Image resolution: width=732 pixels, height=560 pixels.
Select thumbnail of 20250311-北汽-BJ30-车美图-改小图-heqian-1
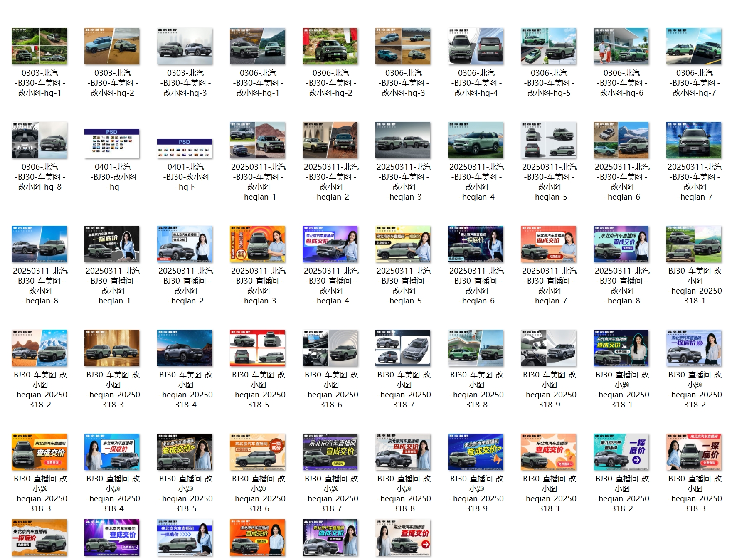coord(257,140)
